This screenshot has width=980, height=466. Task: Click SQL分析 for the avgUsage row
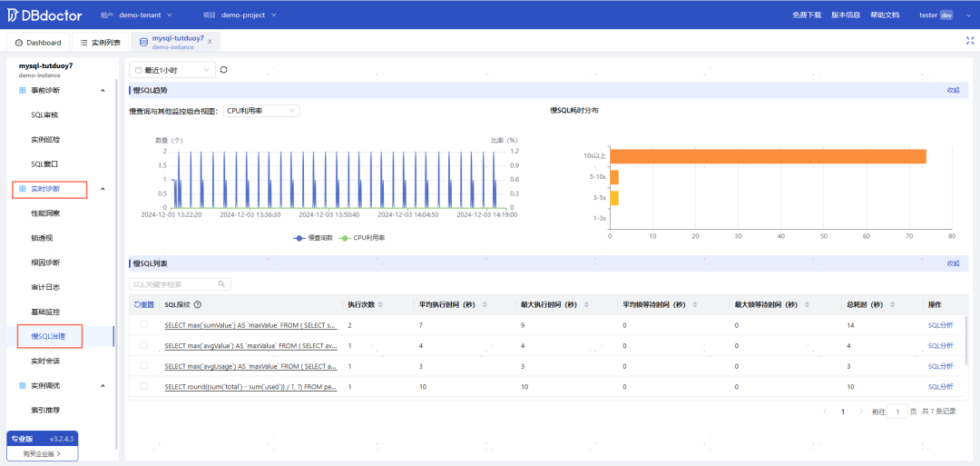pyautogui.click(x=941, y=366)
